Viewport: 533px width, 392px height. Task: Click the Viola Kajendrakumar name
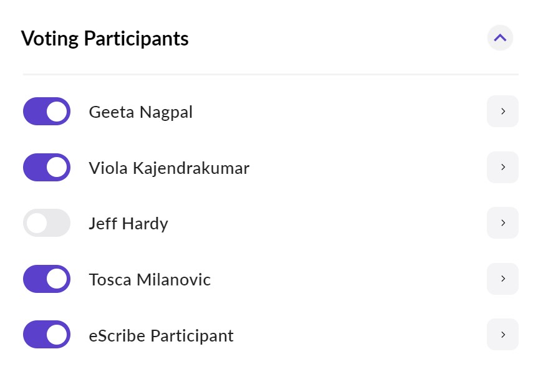(x=169, y=168)
